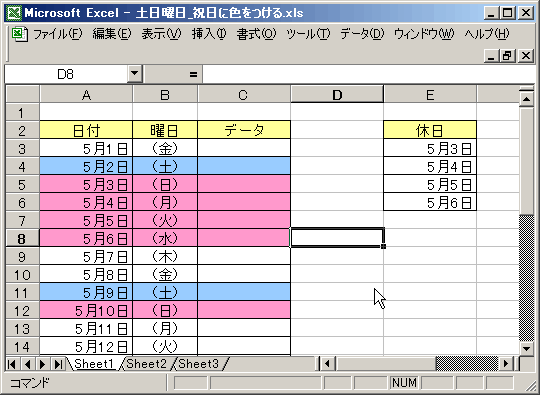Select holiday list cell E3 5月3日
540x395 pixels.
tap(430, 148)
